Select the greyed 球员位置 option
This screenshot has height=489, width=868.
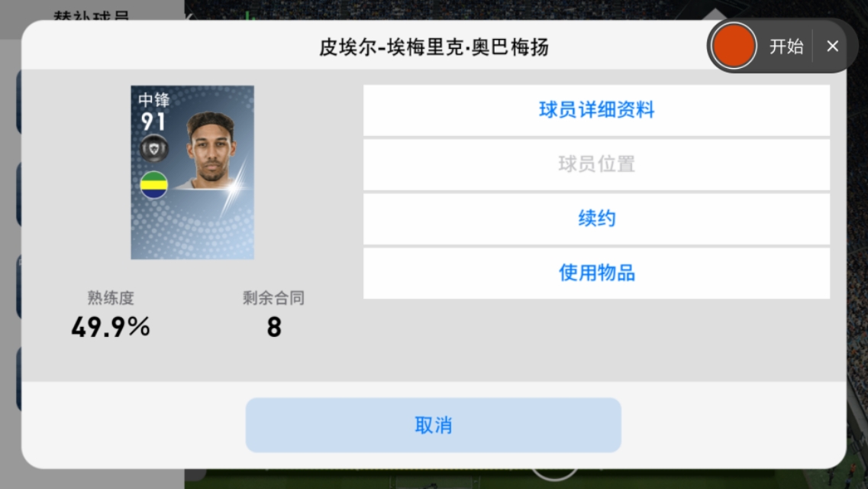(x=596, y=164)
